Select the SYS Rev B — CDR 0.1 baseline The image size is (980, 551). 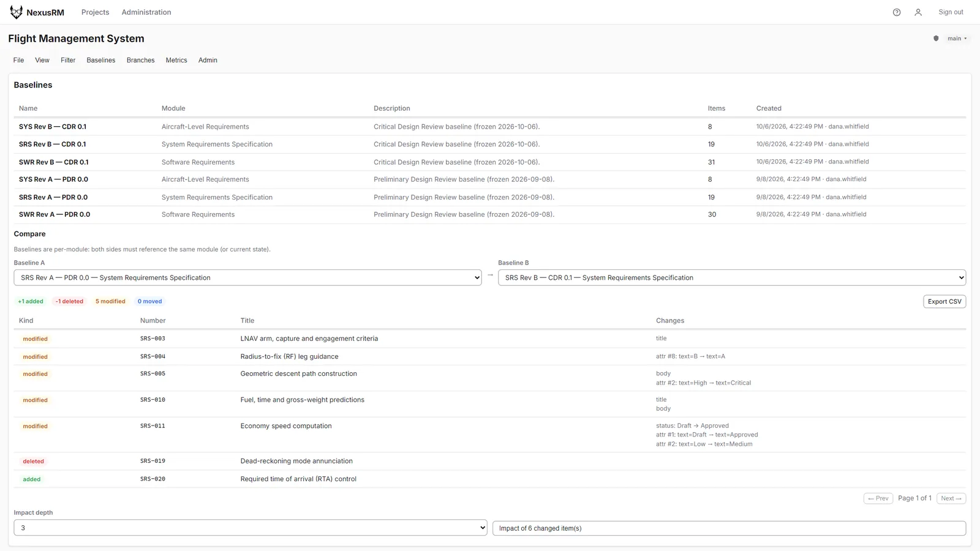53,127
